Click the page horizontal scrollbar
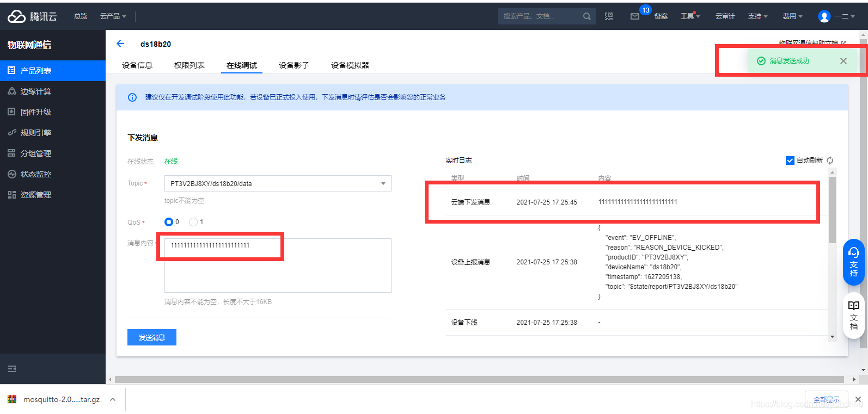868x414 pixels. click(x=479, y=379)
